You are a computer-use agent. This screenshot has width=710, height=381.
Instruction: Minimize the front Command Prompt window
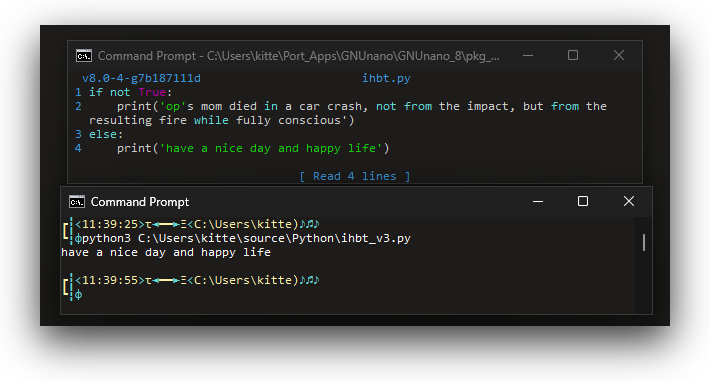[x=538, y=201]
